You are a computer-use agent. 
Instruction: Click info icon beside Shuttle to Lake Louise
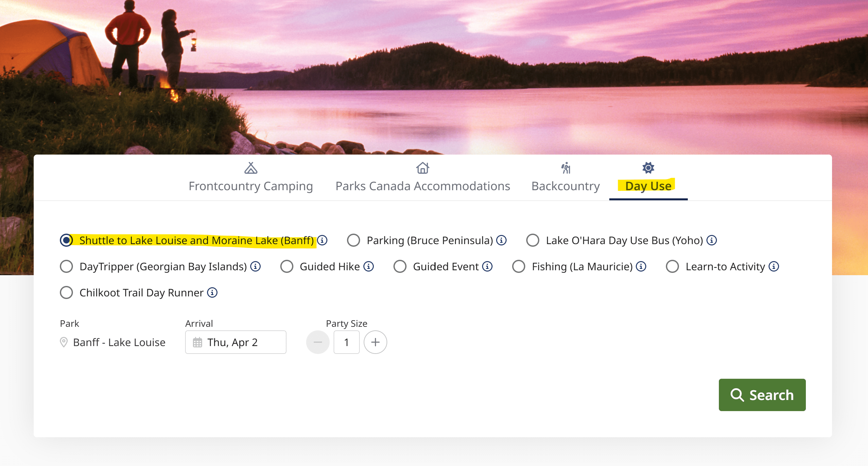click(x=322, y=241)
